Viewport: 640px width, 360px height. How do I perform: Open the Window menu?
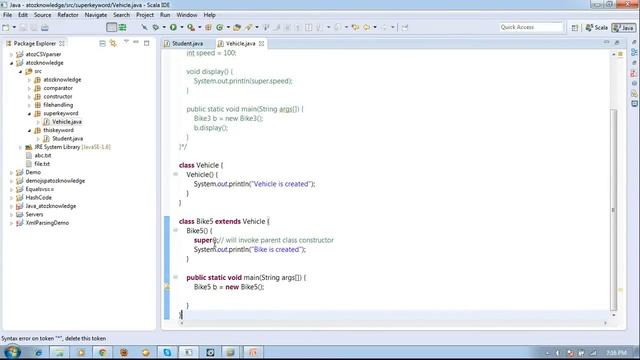point(187,15)
